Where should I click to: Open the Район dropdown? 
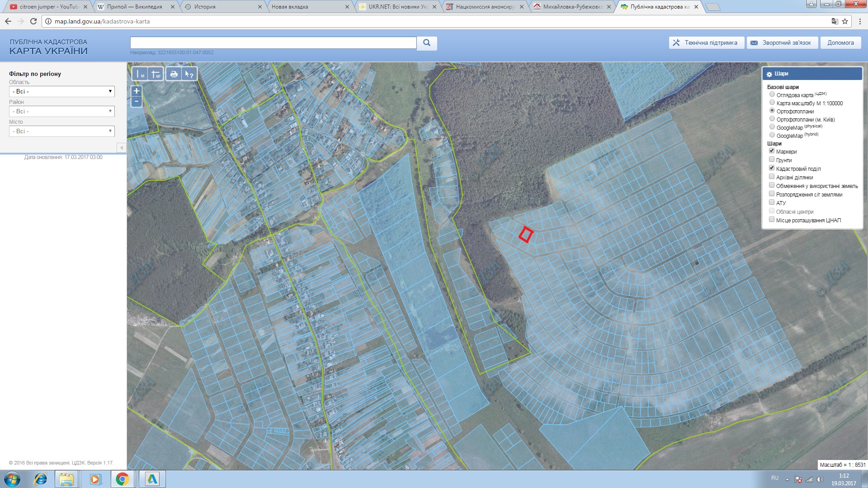[62, 111]
